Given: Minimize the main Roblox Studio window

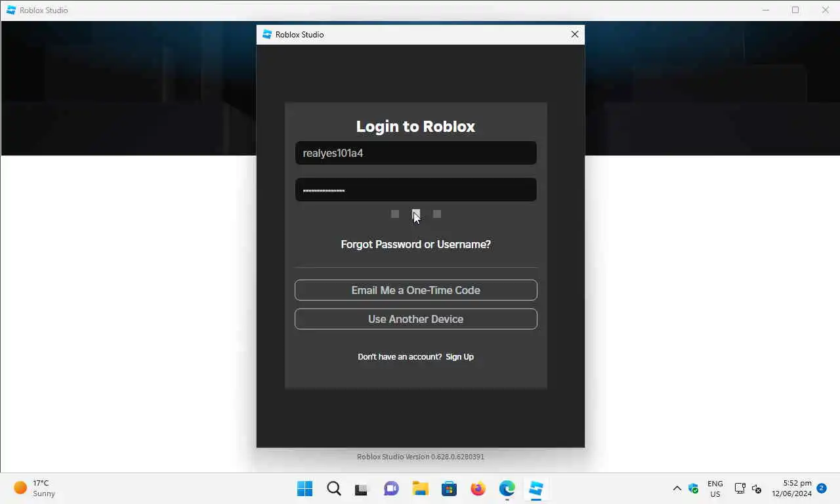Looking at the screenshot, I should [766, 10].
